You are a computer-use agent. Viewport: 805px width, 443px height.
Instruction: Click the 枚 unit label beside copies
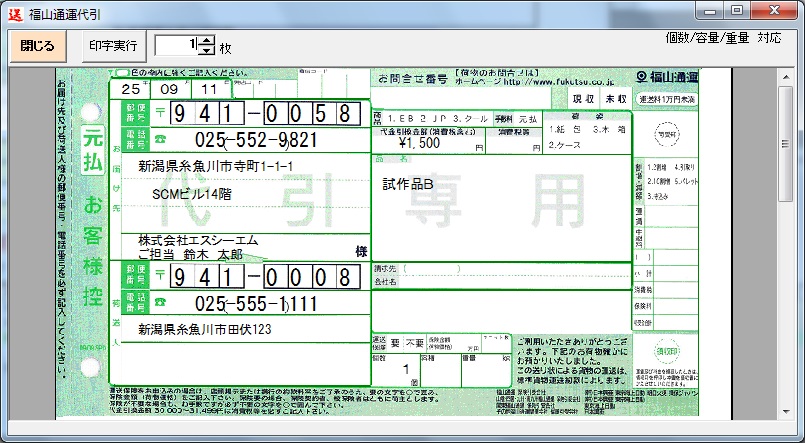[225, 49]
